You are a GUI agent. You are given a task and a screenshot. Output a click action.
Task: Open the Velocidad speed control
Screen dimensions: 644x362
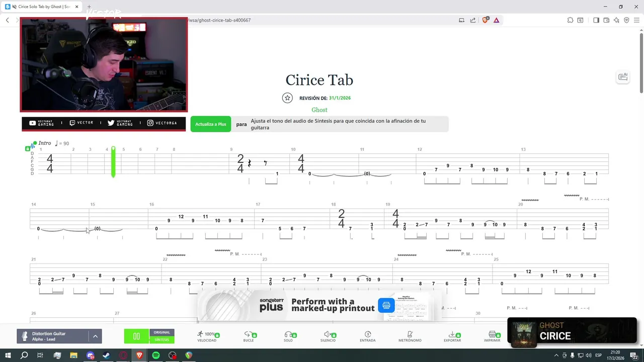(x=207, y=336)
